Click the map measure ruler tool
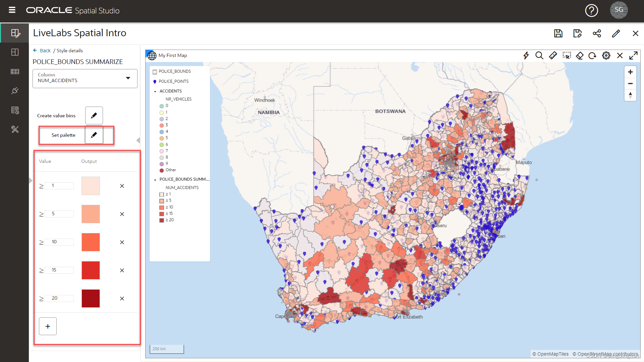 pyautogui.click(x=553, y=56)
